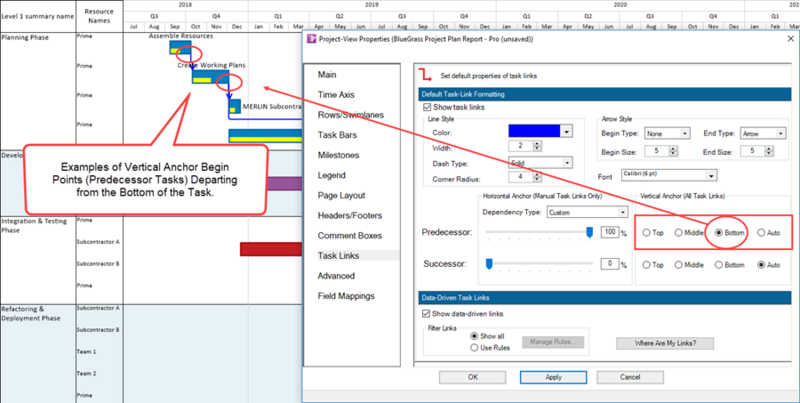This screenshot has height=403, width=800.
Task: Switch to the Headers/Footers tab
Action: point(349,216)
